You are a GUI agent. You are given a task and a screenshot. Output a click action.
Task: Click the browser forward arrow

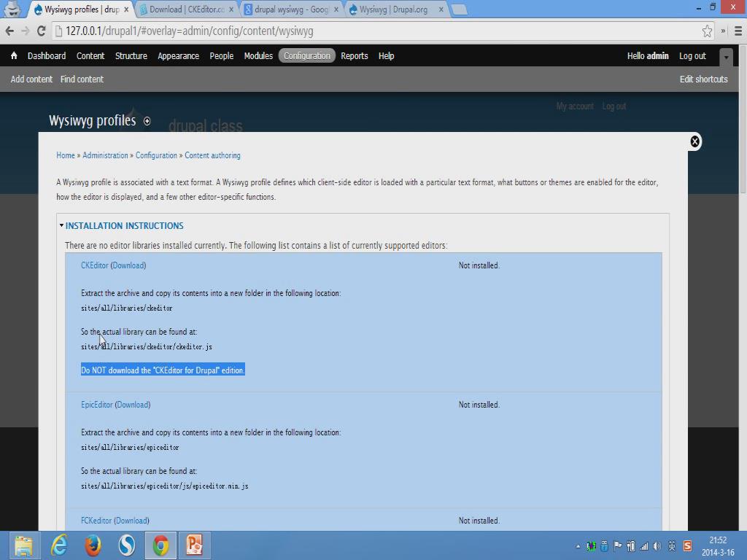tap(26, 31)
